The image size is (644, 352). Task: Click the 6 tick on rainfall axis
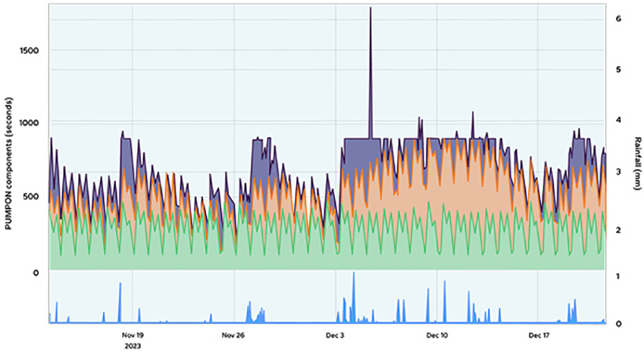pos(619,18)
